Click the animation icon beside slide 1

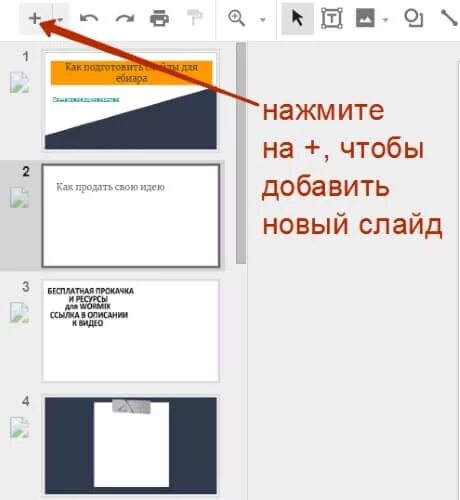[x=19, y=83]
